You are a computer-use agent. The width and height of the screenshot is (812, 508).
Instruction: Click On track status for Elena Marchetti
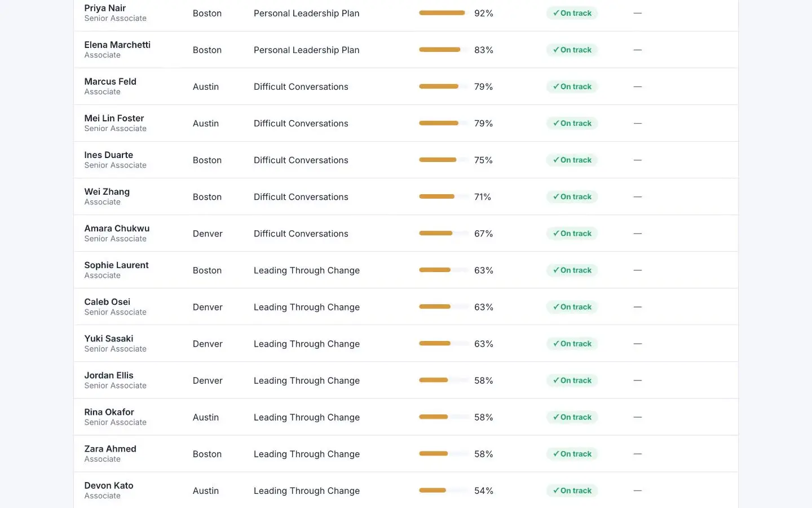pos(572,50)
